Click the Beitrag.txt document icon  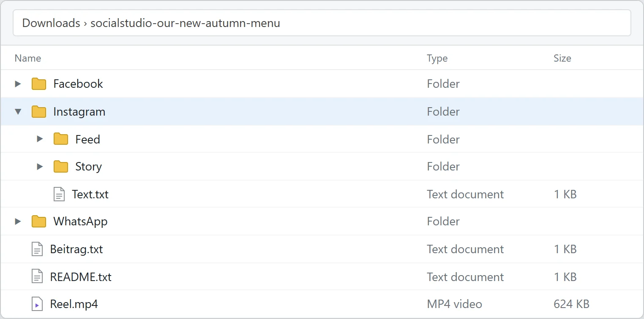[x=37, y=249]
